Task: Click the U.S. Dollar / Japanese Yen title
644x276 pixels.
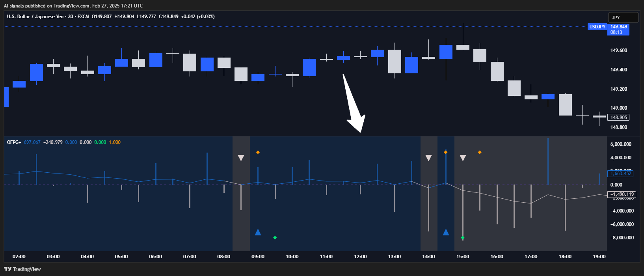Action: click(35, 17)
